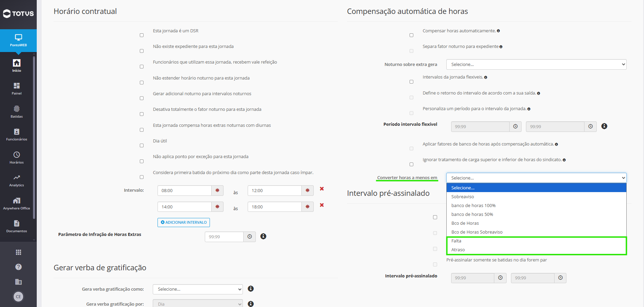Screen dimensions: 644x307
Task: Show info for Compensar horas automaticamente
Action: tap(498, 31)
